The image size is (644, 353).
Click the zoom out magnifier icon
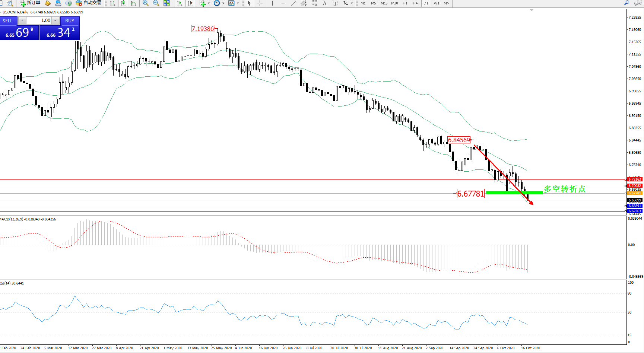coord(156,3)
